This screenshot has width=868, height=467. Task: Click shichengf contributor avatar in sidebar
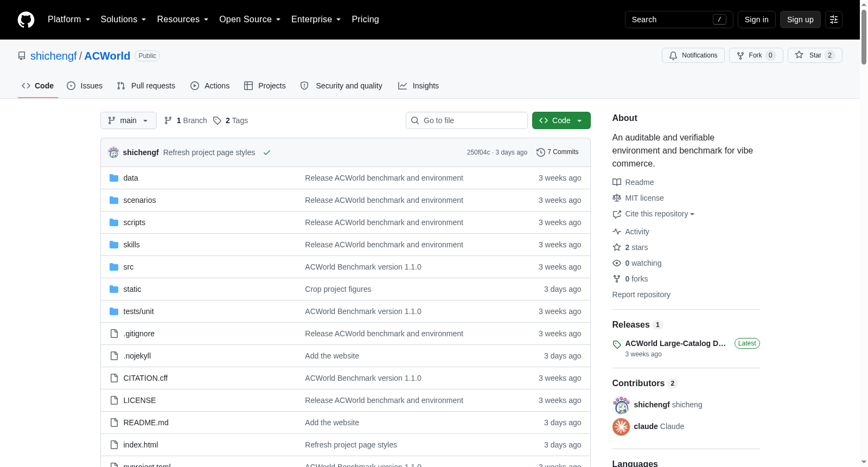pyautogui.click(x=621, y=405)
